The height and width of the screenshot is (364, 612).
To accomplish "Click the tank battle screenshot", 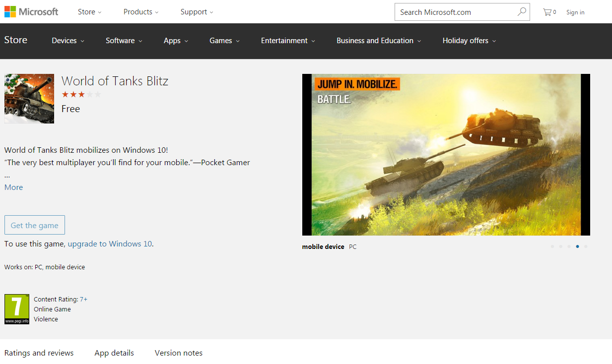I will [446, 155].
